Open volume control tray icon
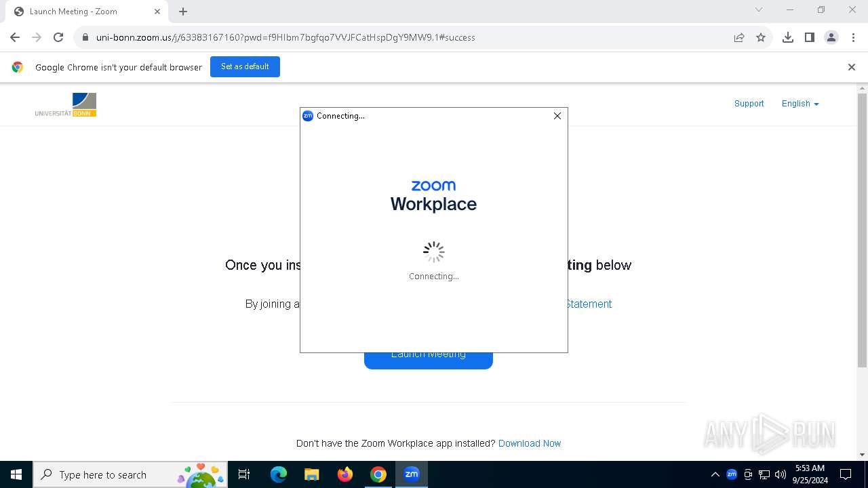The width and height of the screenshot is (868, 488). [781, 474]
